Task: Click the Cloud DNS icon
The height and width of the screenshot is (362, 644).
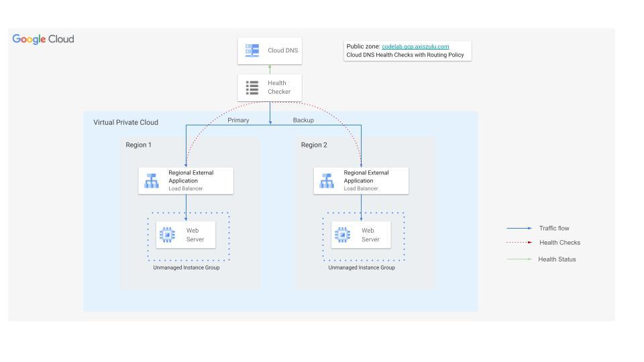Action: coord(252,50)
